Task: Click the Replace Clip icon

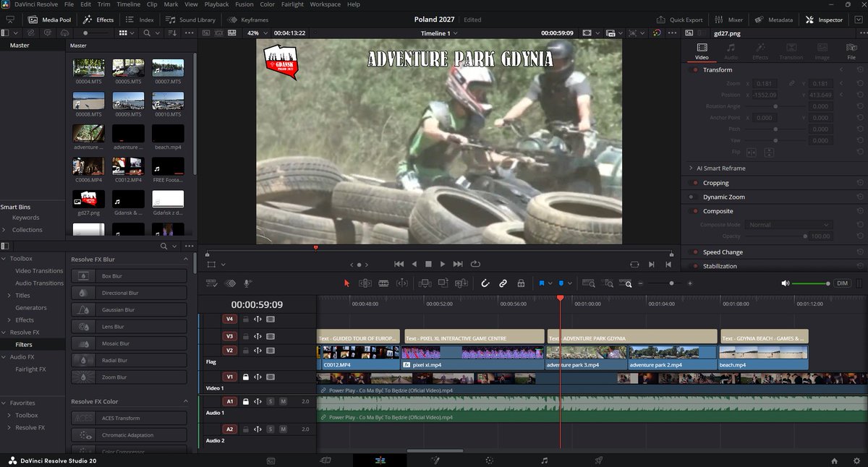Action: (461, 283)
